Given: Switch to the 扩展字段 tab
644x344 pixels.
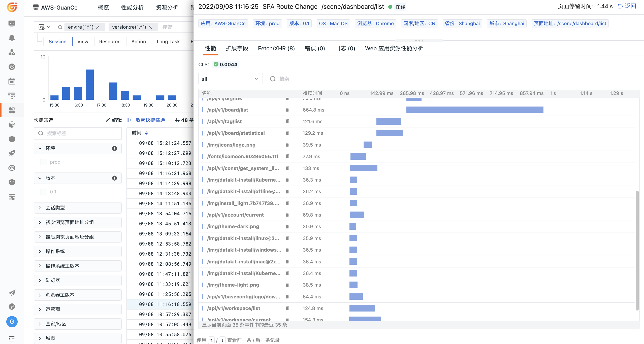Looking at the screenshot, I should [237, 48].
